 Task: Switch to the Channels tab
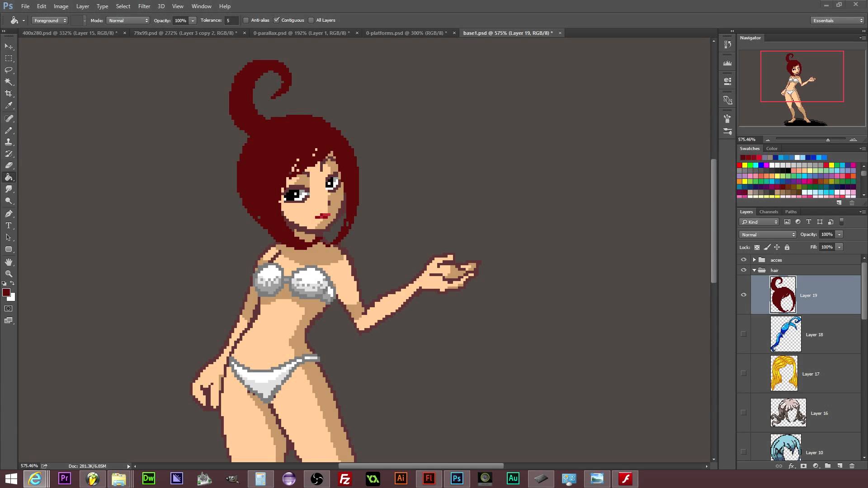pos(769,211)
